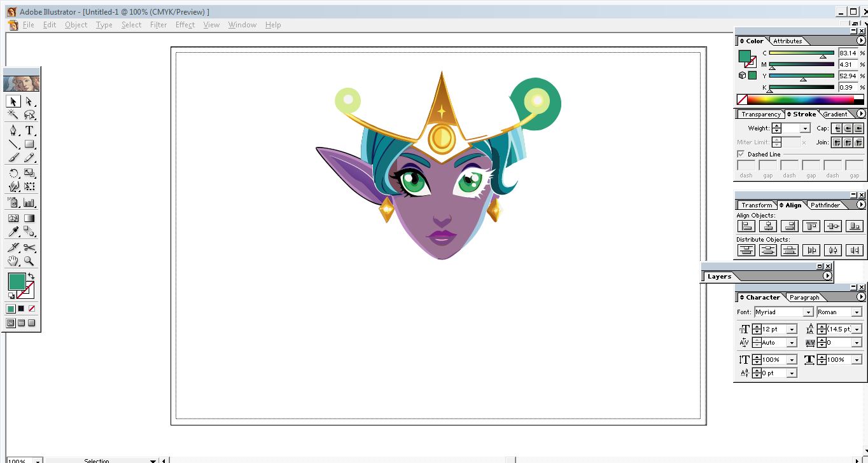This screenshot has height=463, width=868.
Task: Pick the Scissors tool
Action: click(29, 247)
